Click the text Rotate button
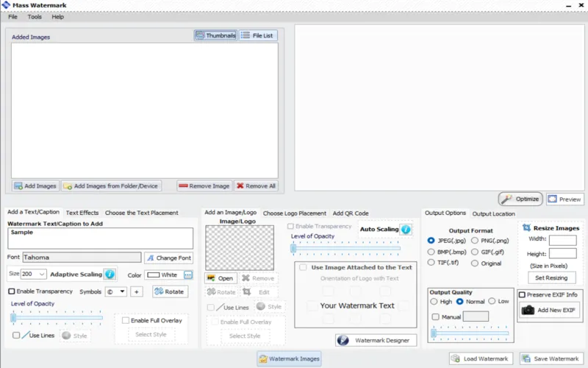Viewport: 588px width, 368px height. click(170, 291)
